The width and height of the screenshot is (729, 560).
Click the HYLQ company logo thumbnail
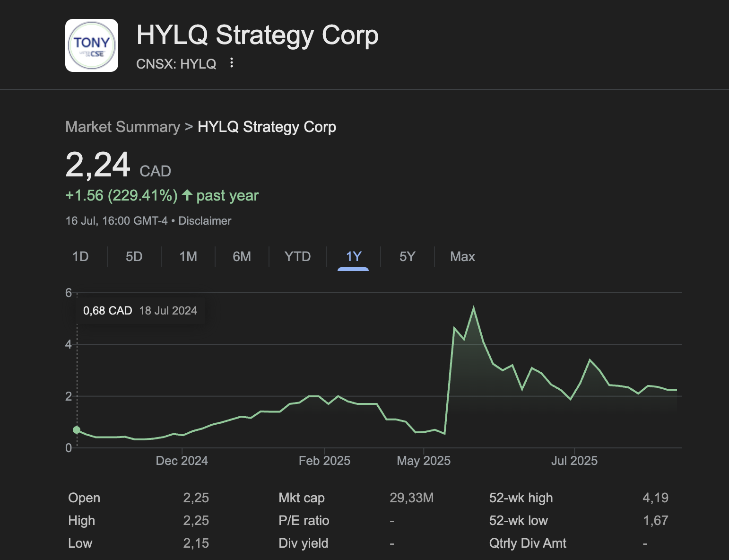pyautogui.click(x=92, y=45)
